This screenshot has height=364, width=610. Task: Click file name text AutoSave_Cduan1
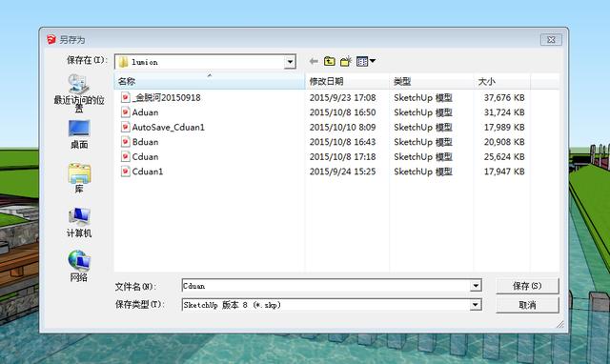coord(168,127)
